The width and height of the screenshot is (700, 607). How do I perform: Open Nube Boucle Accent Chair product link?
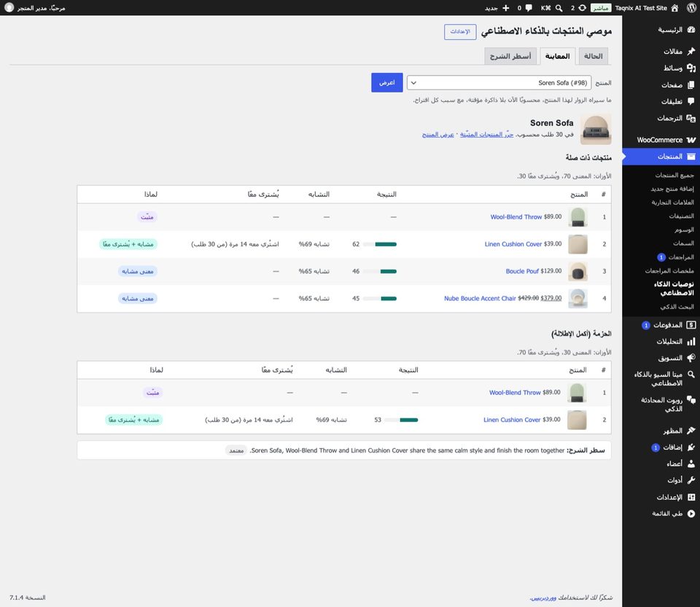480,298
